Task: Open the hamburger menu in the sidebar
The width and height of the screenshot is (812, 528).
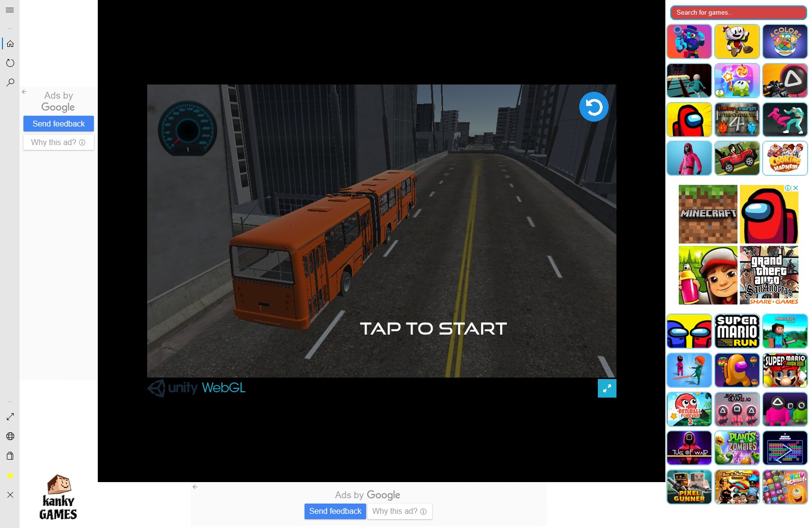Action: [10, 10]
